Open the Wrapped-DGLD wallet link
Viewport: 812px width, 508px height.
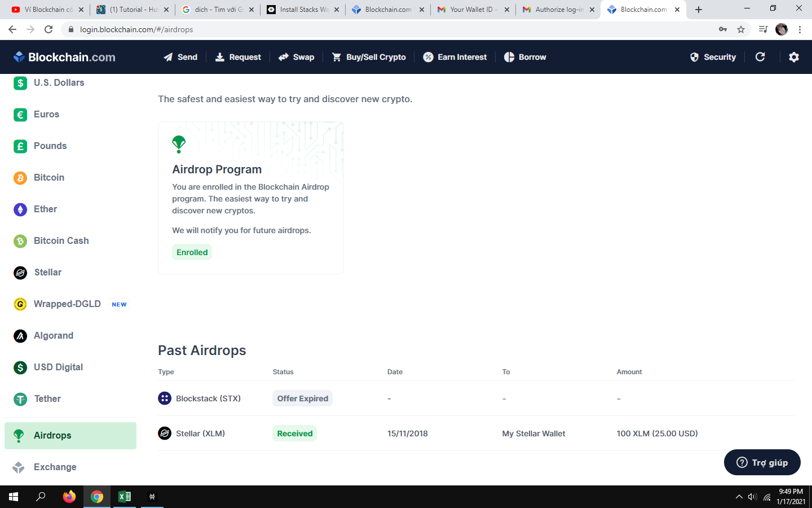[x=67, y=304]
